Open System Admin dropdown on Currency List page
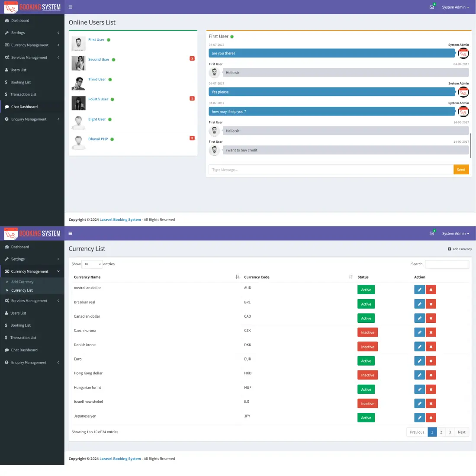Screen dimensions: 476x476 click(x=455, y=233)
